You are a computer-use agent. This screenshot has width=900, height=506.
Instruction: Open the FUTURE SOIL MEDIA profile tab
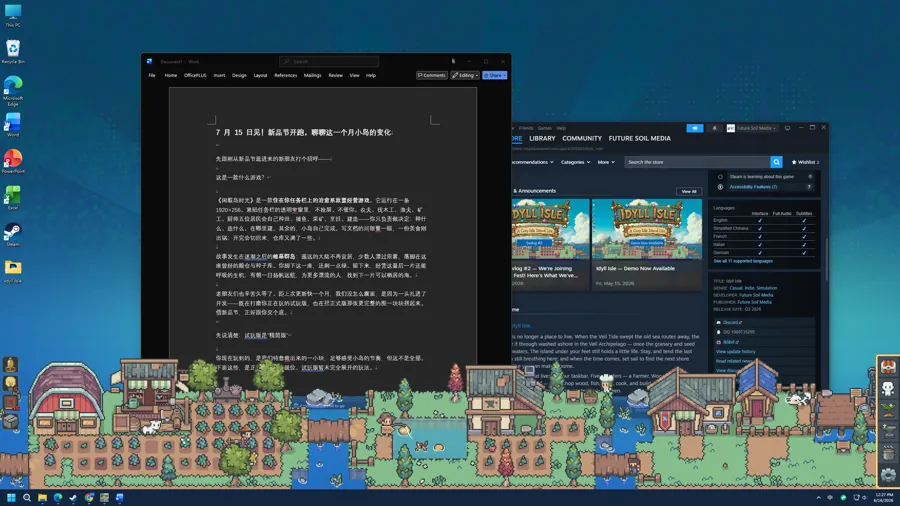(x=639, y=138)
